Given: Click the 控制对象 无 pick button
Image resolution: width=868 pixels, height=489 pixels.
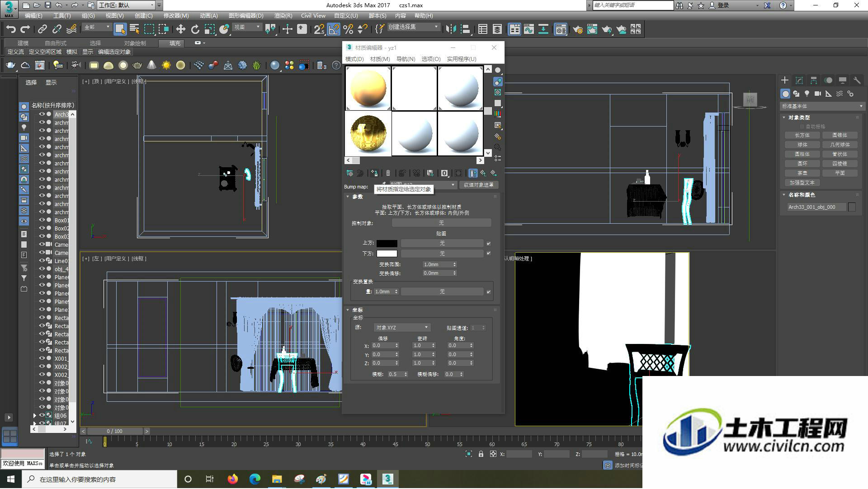Looking at the screenshot, I should [441, 223].
